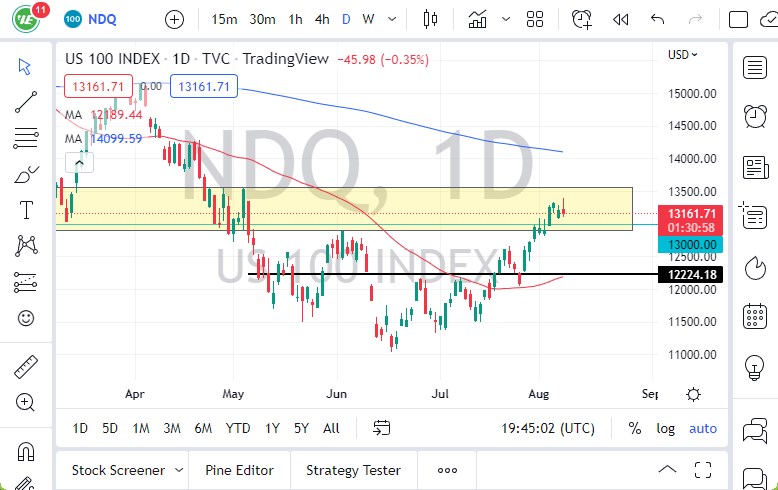The height and width of the screenshot is (490, 778).
Task: Select the Text annotation tool
Action: click(26, 209)
